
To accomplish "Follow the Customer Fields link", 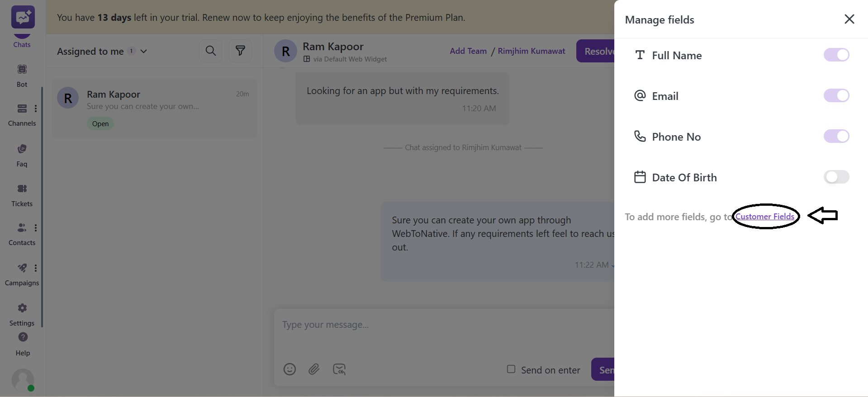I will 765,217.
